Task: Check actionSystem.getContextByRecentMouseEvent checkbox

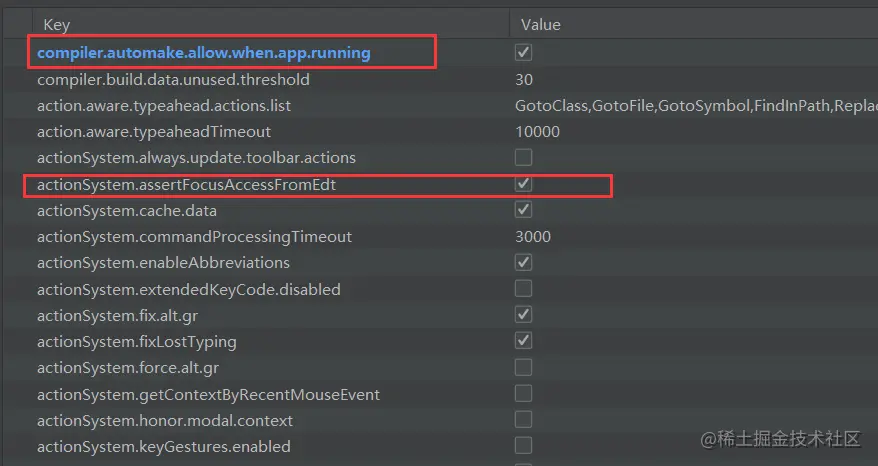Action: [x=524, y=394]
